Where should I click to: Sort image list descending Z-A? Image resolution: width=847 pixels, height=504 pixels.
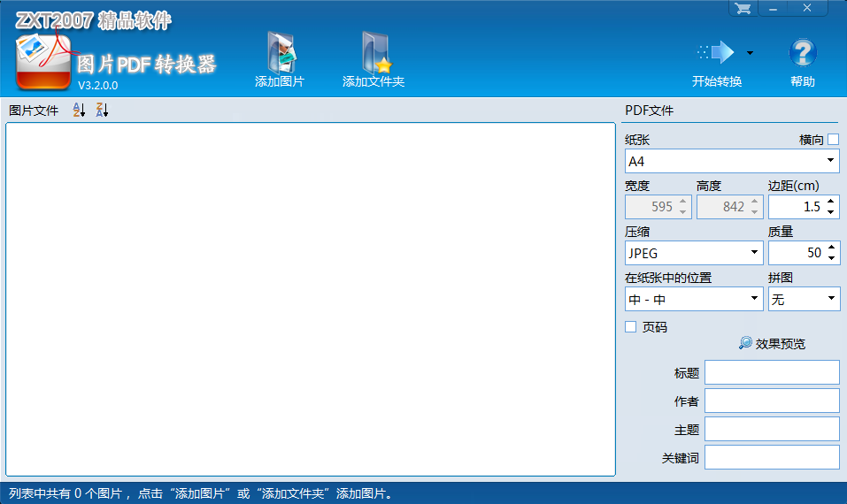tap(101, 111)
